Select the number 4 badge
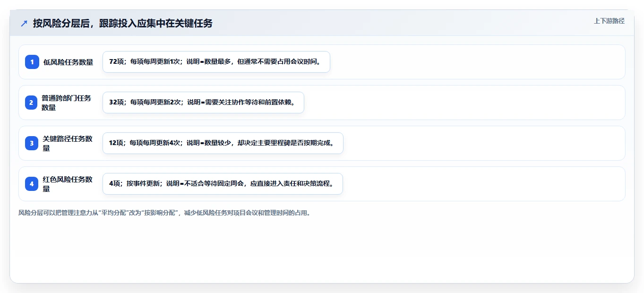This screenshot has width=644, height=293. click(32, 184)
